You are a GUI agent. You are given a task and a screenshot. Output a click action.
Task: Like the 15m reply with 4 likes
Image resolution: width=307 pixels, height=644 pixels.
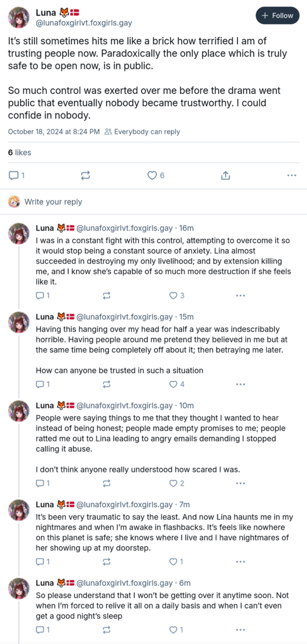(x=177, y=384)
